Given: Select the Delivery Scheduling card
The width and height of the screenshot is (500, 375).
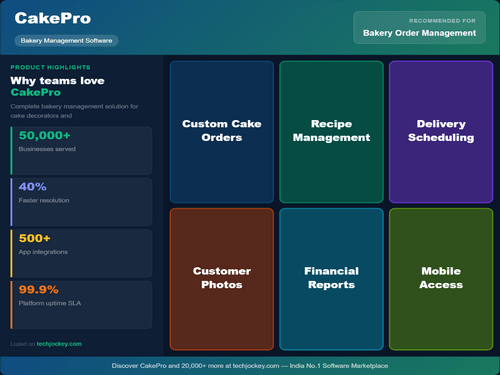Looking at the screenshot, I should click(x=441, y=132).
